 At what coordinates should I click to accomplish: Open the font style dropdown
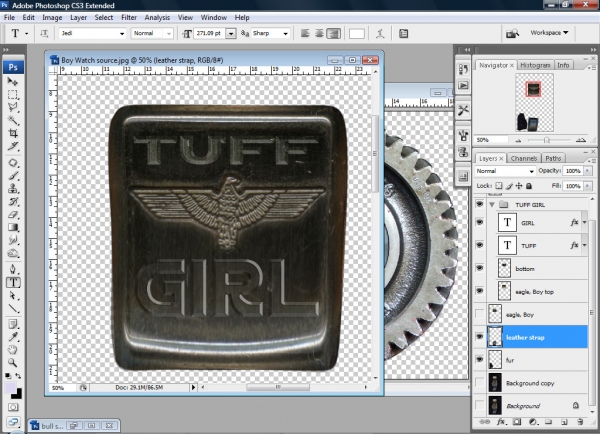[168, 34]
